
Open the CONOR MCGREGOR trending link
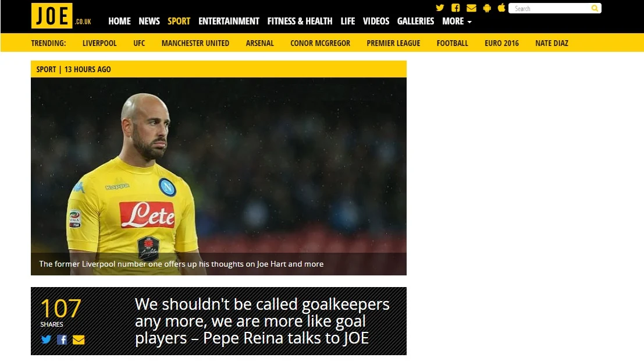pyautogui.click(x=321, y=43)
